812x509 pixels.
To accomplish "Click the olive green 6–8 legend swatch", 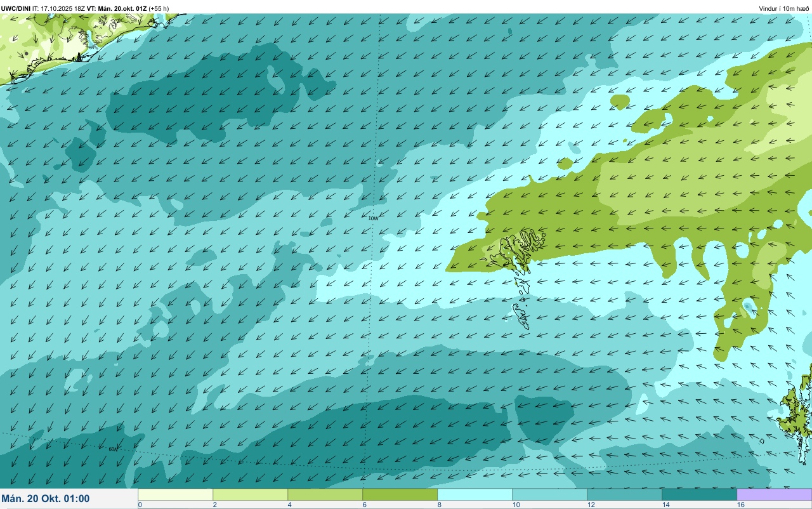I will (400, 494).
